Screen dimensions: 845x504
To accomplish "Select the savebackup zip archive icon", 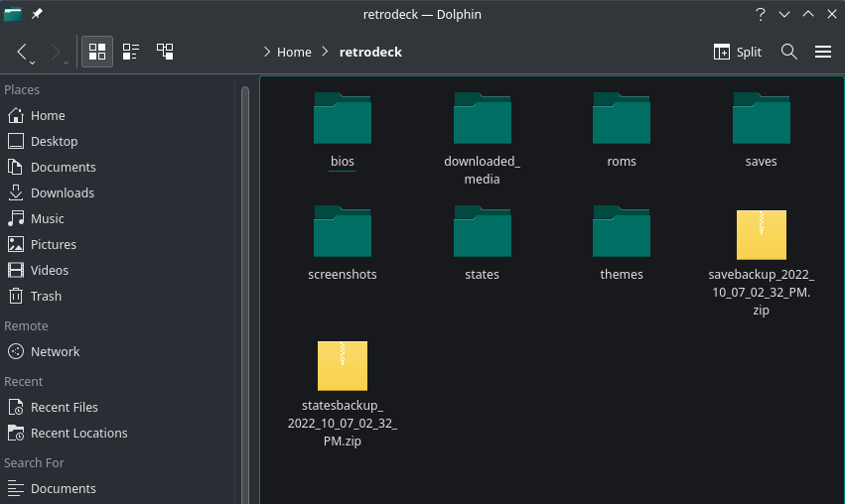I will [x=762, y=235].
